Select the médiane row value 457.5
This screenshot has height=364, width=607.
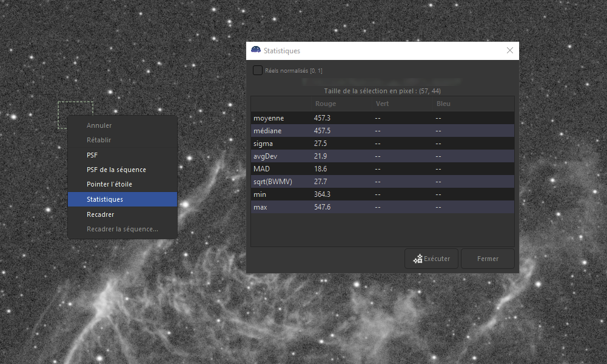322,131
